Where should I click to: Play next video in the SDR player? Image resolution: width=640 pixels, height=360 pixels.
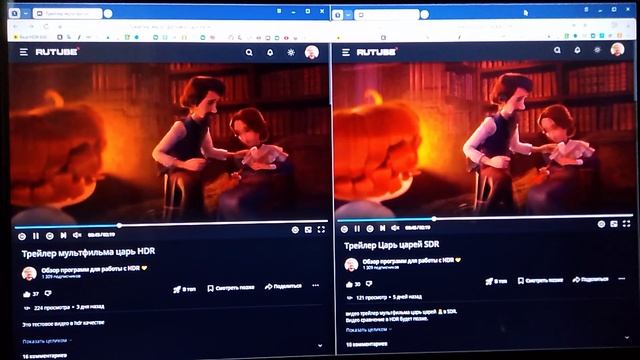click(382, 228)
